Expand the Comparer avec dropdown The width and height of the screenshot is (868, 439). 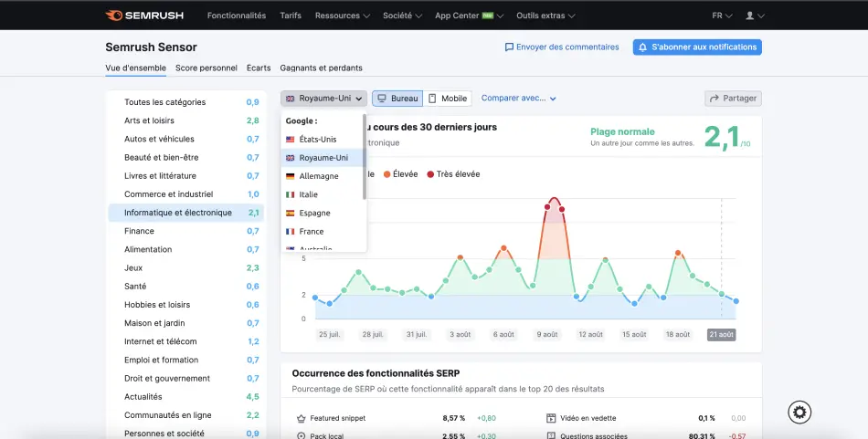(x=518, y=99)
